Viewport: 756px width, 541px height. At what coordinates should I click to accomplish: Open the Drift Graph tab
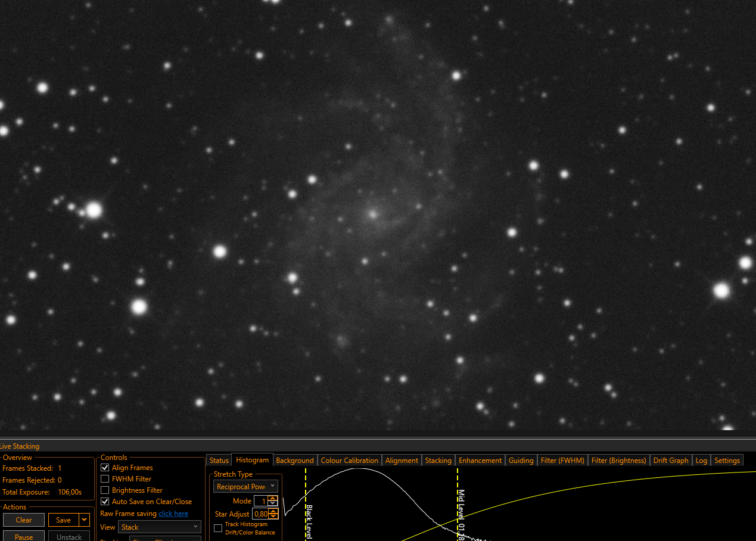tap(671, 461)
